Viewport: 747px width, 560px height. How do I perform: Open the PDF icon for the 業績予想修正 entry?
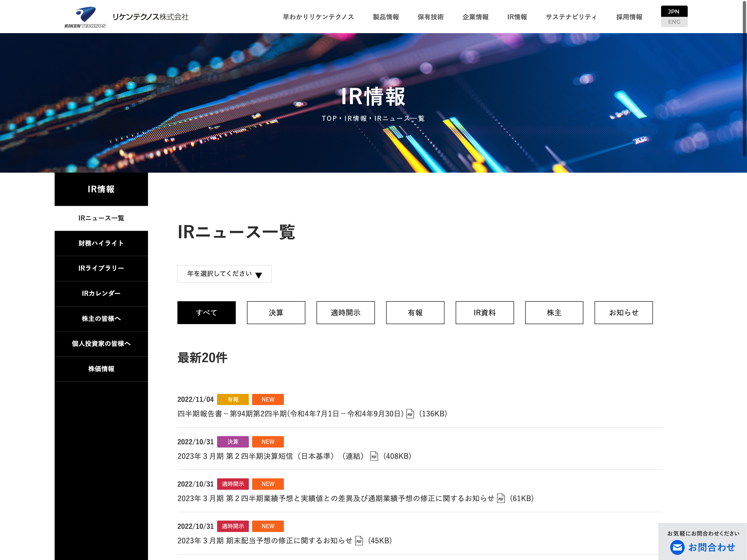click(501, 499)
